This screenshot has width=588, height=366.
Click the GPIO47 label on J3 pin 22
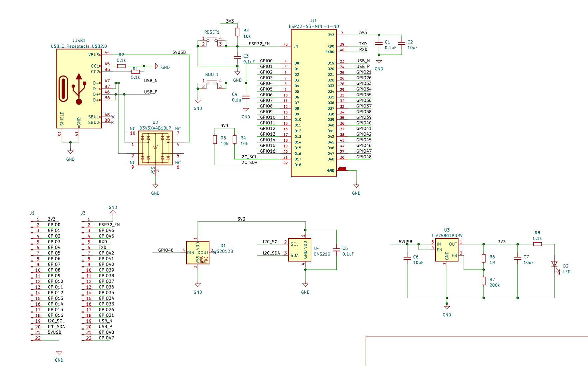(106, 338)
